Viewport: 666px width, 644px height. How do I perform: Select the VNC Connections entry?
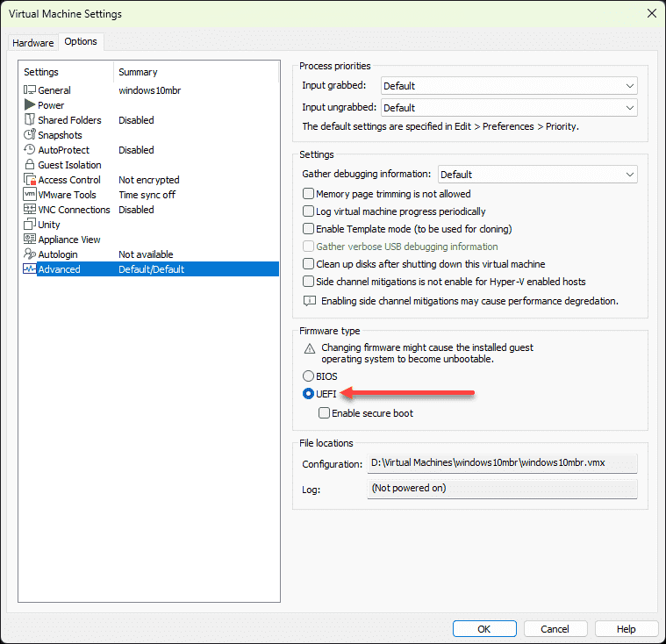pos(151,210)
